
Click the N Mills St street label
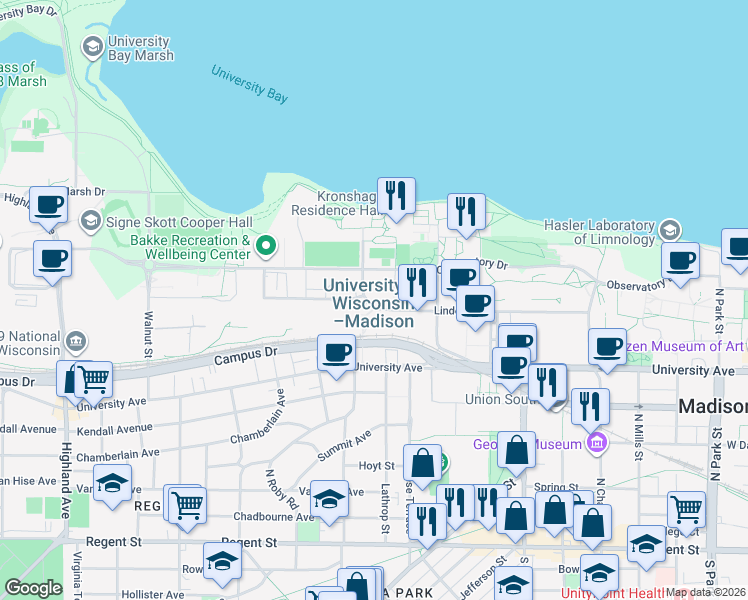639,437
